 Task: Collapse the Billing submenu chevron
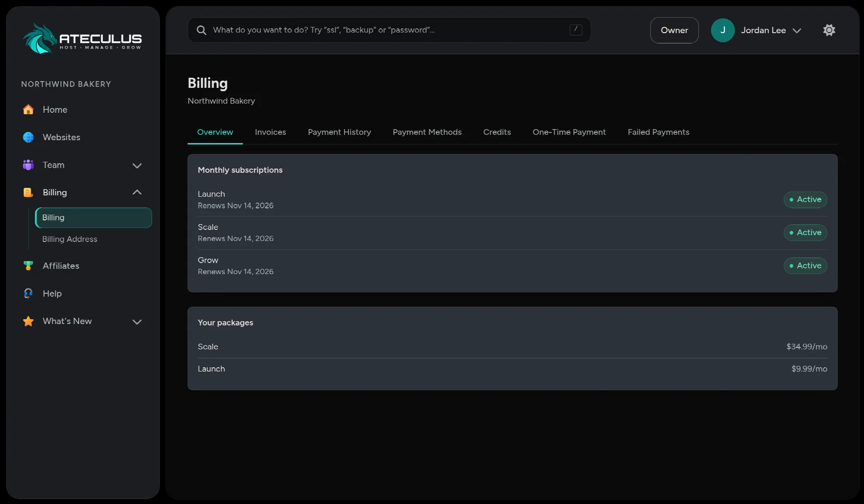pos(137,192)
